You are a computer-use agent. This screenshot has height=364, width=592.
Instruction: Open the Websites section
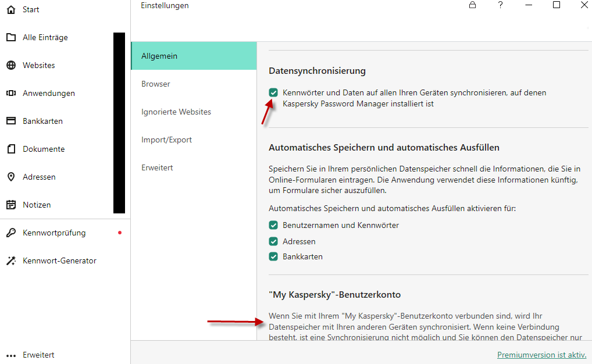point(38,65)
